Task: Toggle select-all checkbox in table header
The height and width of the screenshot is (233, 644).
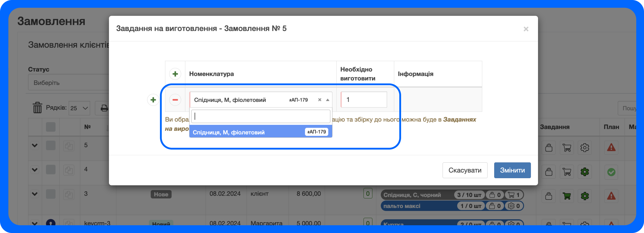Action: tap(51, 127)
